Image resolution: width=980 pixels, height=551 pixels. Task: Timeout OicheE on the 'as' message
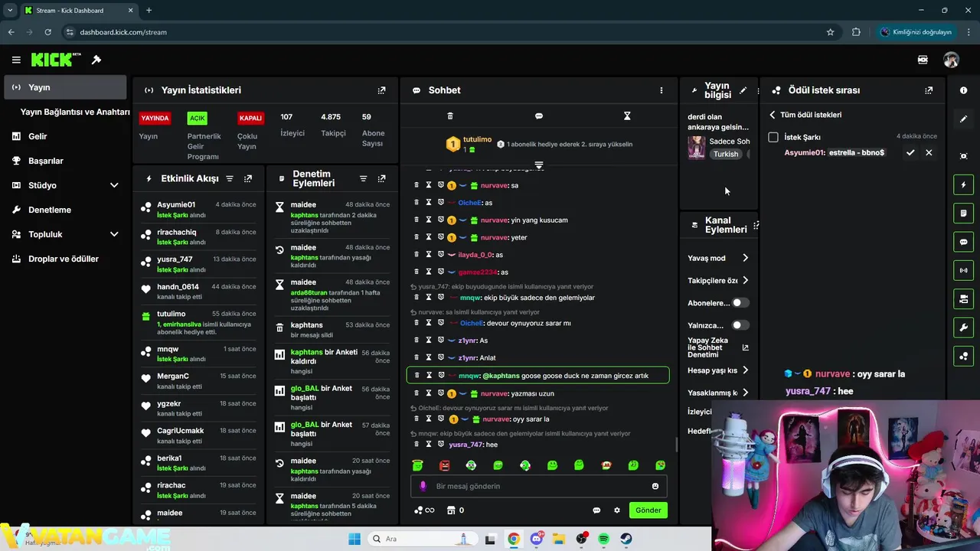point(429,203)
